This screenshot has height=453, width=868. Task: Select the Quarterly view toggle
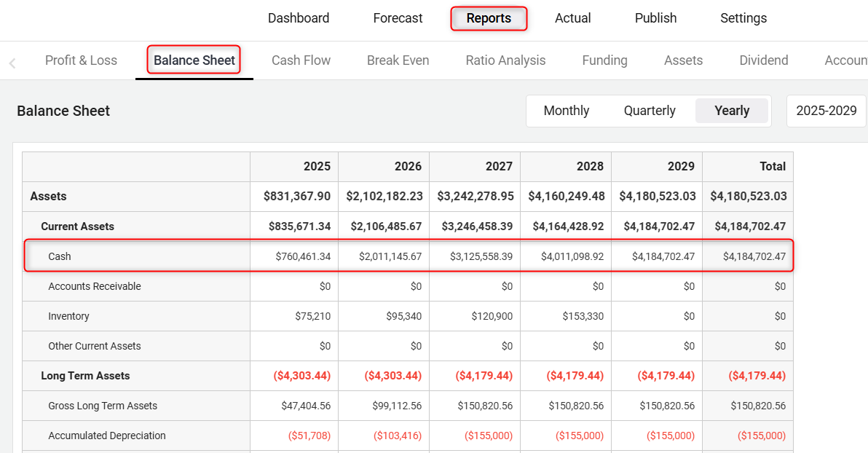(650, 111)
